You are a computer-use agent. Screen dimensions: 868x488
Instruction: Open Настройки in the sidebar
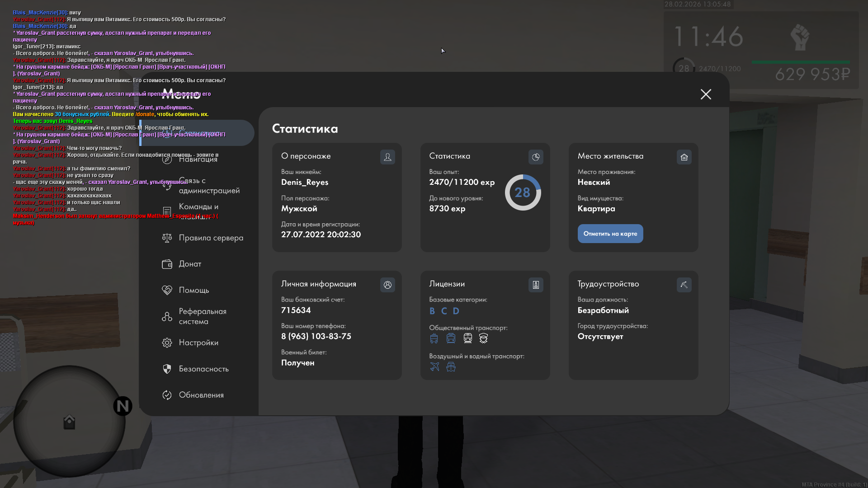[x=198, y=343]
